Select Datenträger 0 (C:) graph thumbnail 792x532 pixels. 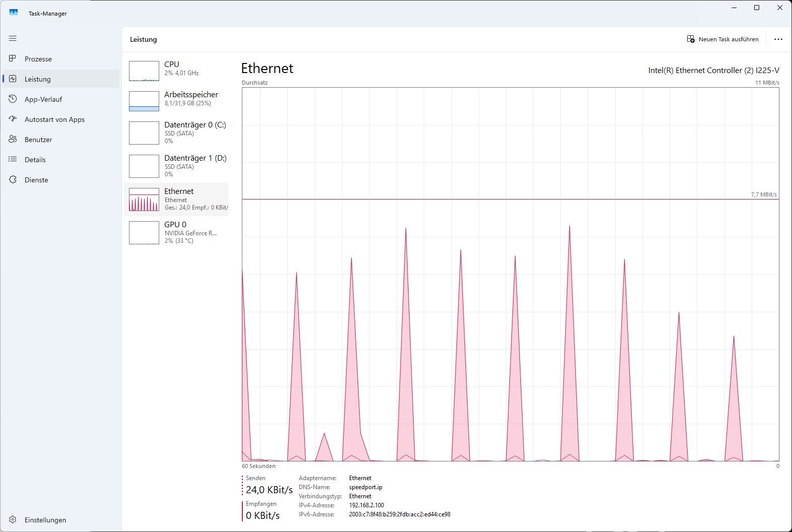[x=144, y=133]
